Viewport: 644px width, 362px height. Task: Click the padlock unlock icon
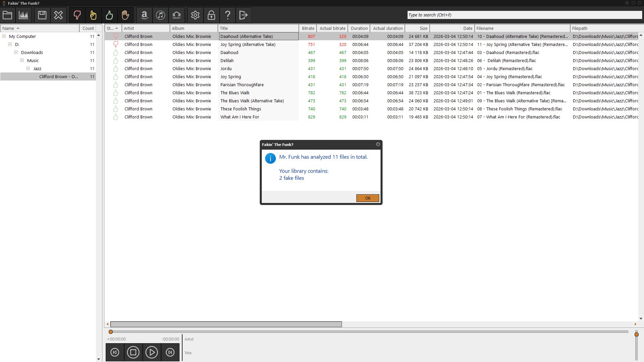pos(211,15)
